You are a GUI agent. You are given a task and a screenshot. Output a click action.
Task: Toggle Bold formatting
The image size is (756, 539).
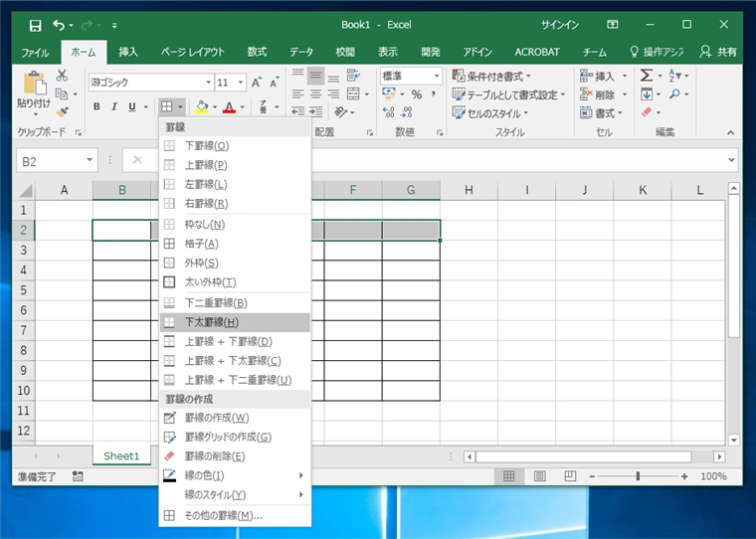click(x=96, y=107)
